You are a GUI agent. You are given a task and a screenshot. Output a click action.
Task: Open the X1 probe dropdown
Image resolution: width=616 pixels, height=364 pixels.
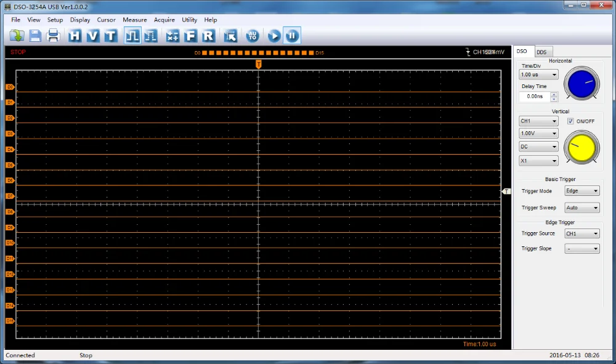tap(538, 161)
